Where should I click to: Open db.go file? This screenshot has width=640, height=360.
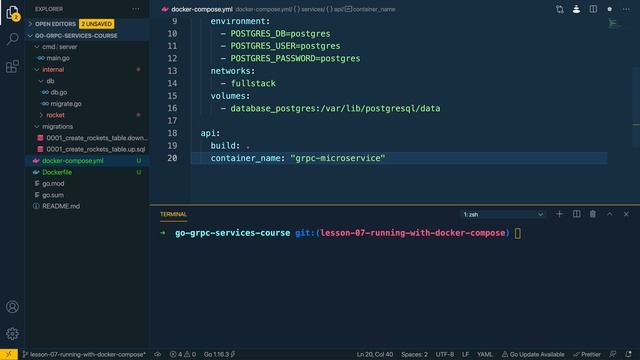pos(58,92)
